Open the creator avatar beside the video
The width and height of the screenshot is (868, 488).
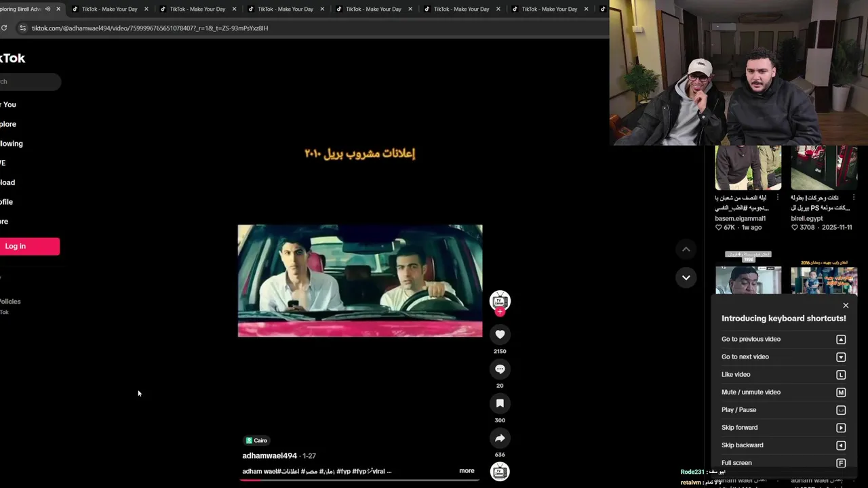coord(500,300)
